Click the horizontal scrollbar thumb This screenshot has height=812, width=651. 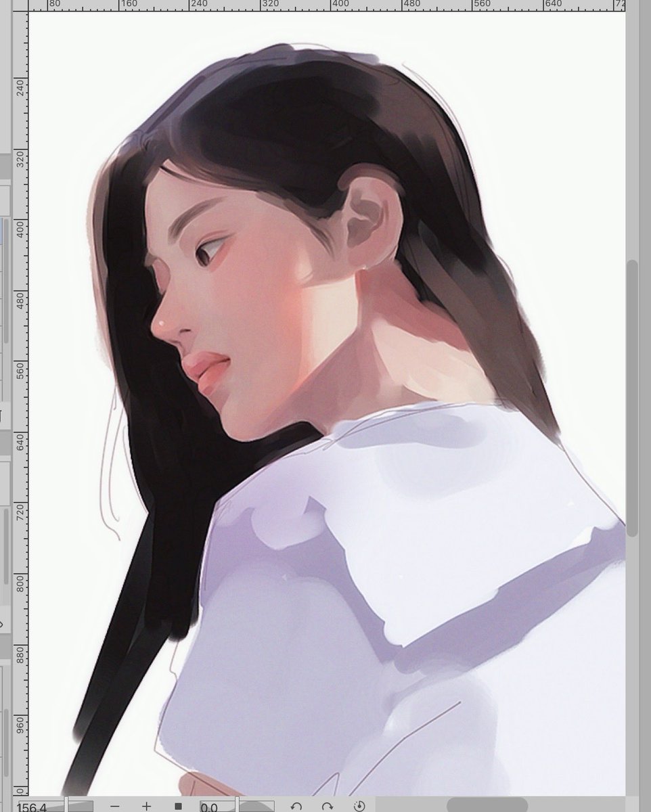click(x=487, y=804)
